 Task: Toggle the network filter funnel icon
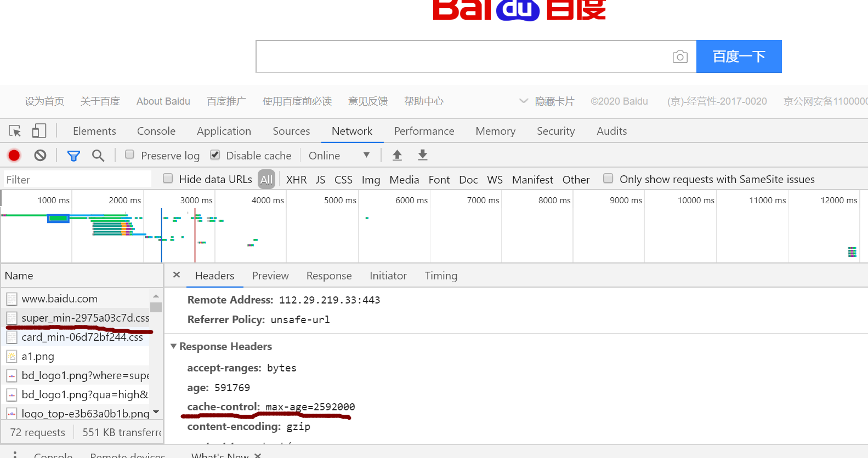[x=73, y=156]
